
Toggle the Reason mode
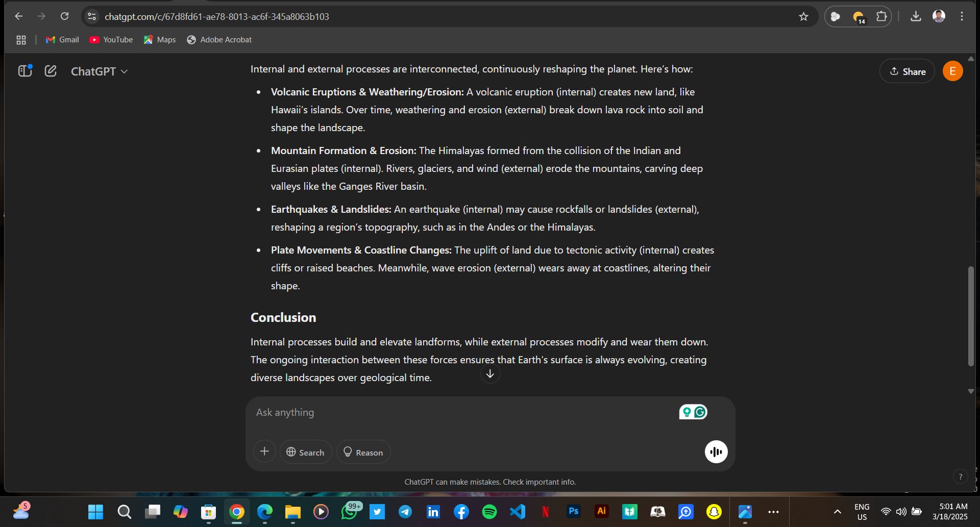(363, 452)
